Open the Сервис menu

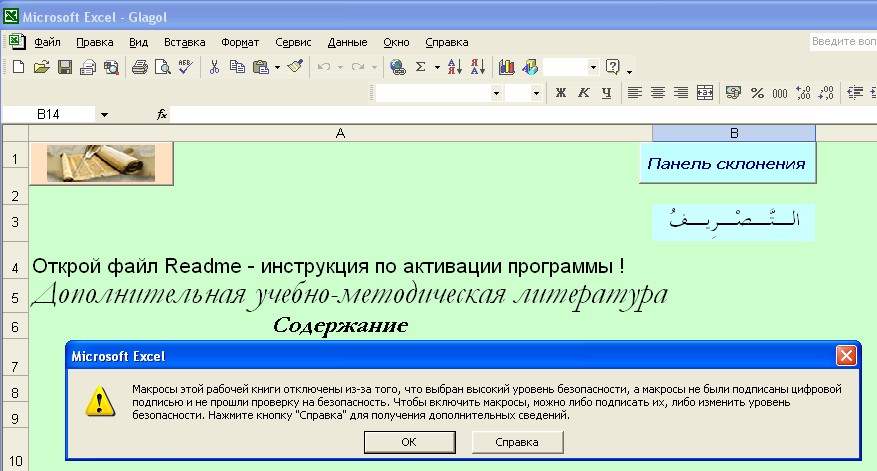point(293,42)
